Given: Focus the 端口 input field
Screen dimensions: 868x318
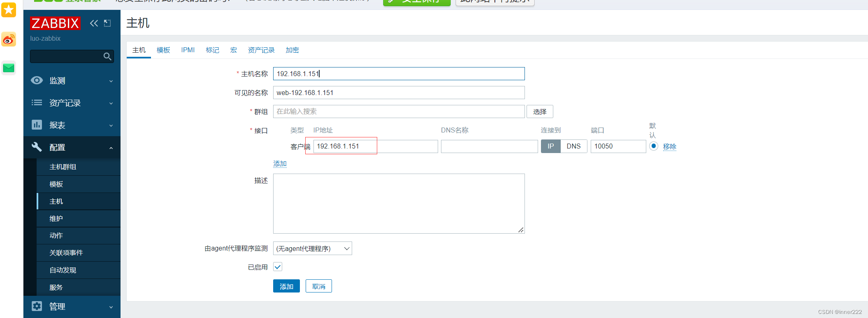Looking at the screenshot, I should pos(618,146).
